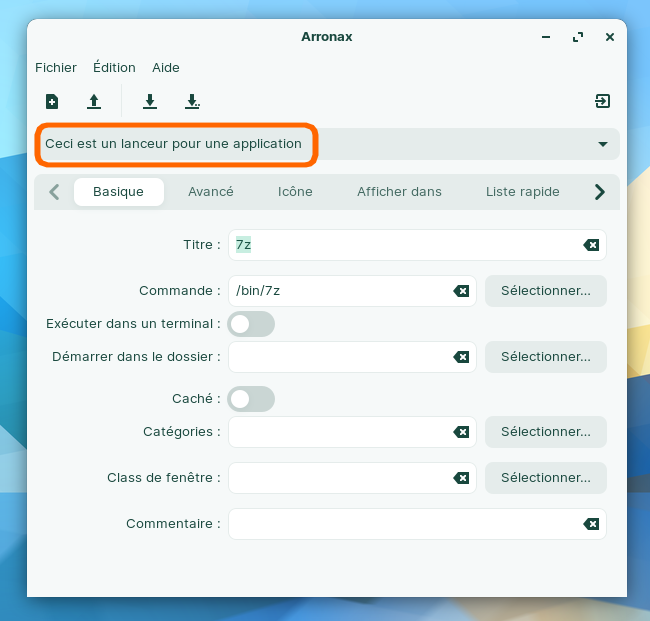Enable Exécuter dans un terminal switch
650x621 pixels.
click(x=251, y=324)
